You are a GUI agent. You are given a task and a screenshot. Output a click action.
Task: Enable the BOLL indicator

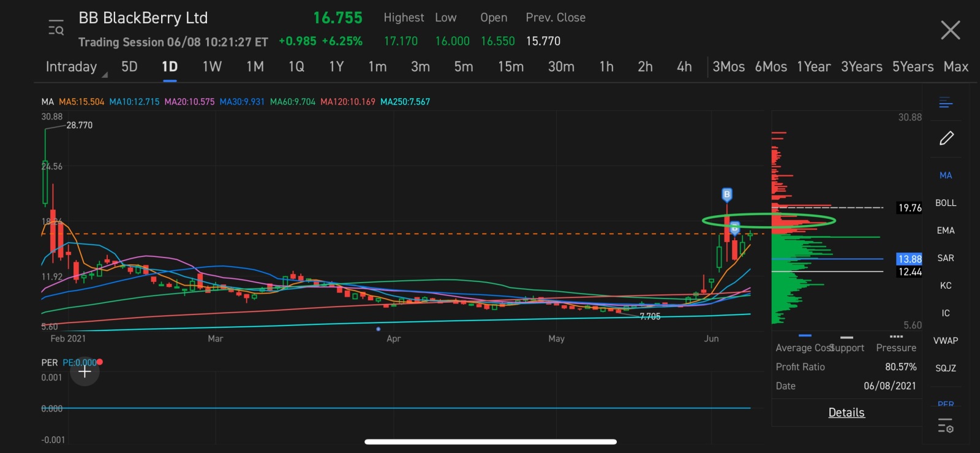[x=946, y=203]
